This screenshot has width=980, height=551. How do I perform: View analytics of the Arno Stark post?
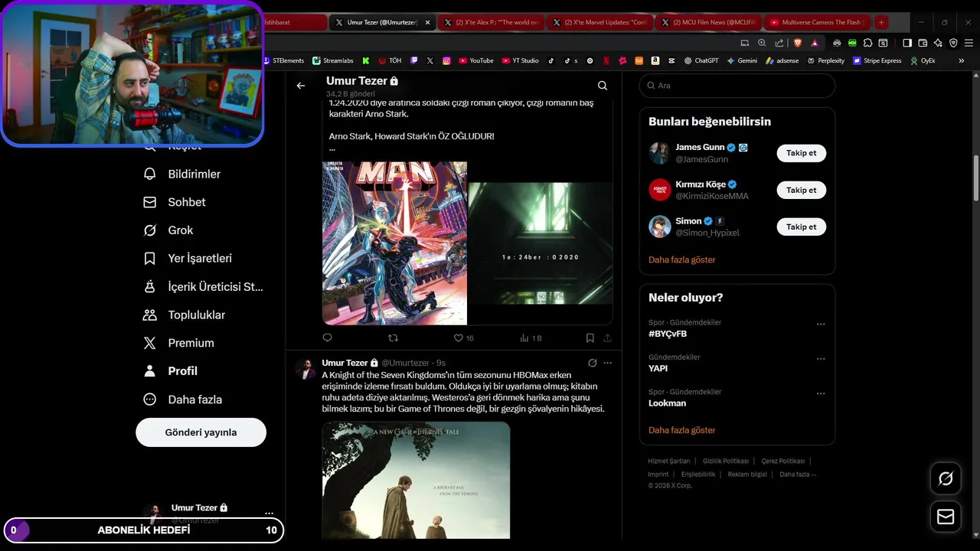click(x=530, y=337)
